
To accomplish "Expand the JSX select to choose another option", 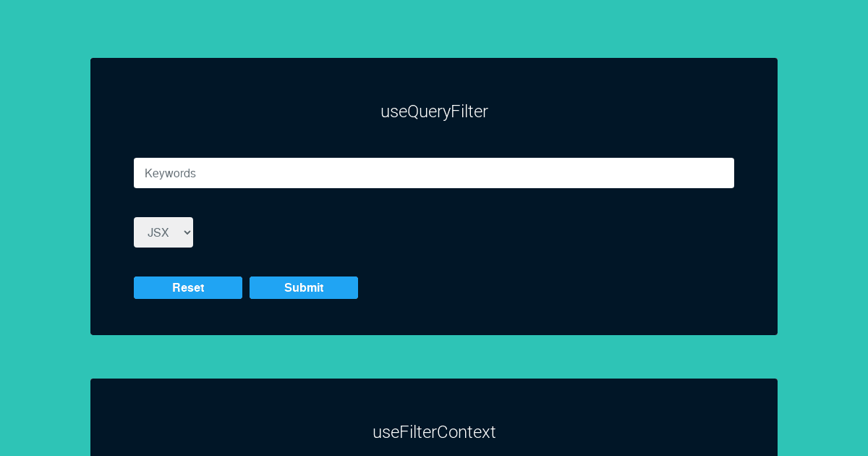I will [x=163, y=232].
